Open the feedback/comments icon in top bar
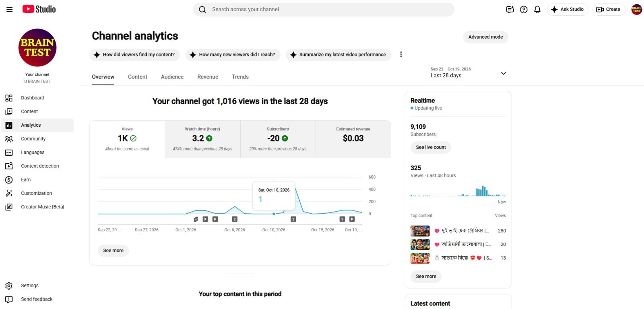 (510, 9)
